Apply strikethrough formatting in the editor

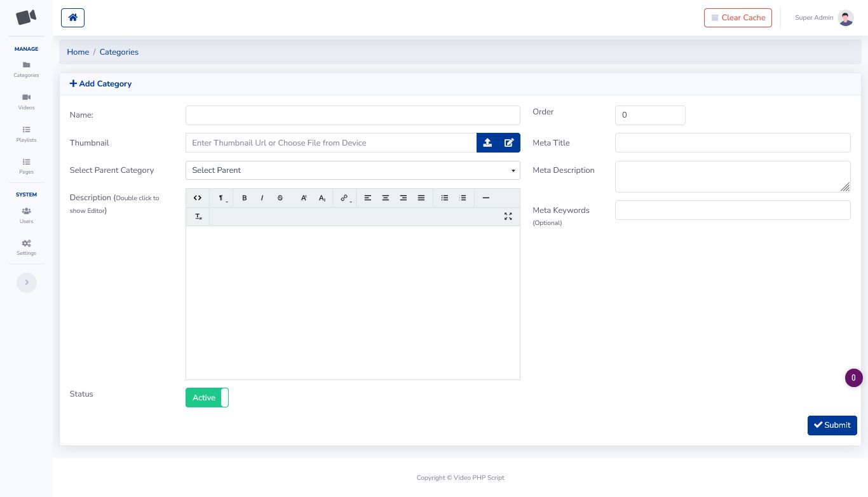pos(280,198)
